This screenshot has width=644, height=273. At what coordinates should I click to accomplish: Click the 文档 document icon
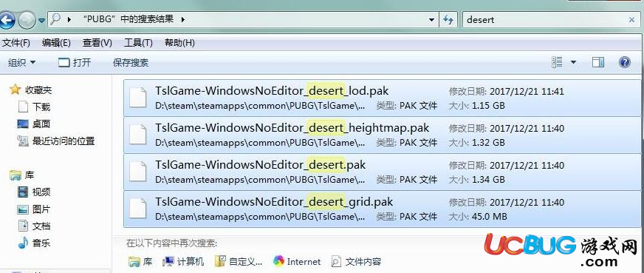click(x=23, y=226)
